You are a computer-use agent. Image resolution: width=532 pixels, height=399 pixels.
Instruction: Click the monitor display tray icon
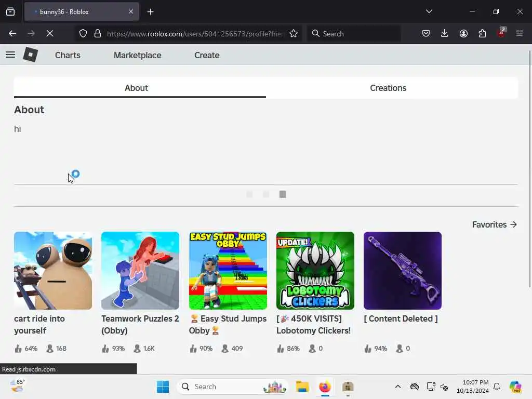431,387
